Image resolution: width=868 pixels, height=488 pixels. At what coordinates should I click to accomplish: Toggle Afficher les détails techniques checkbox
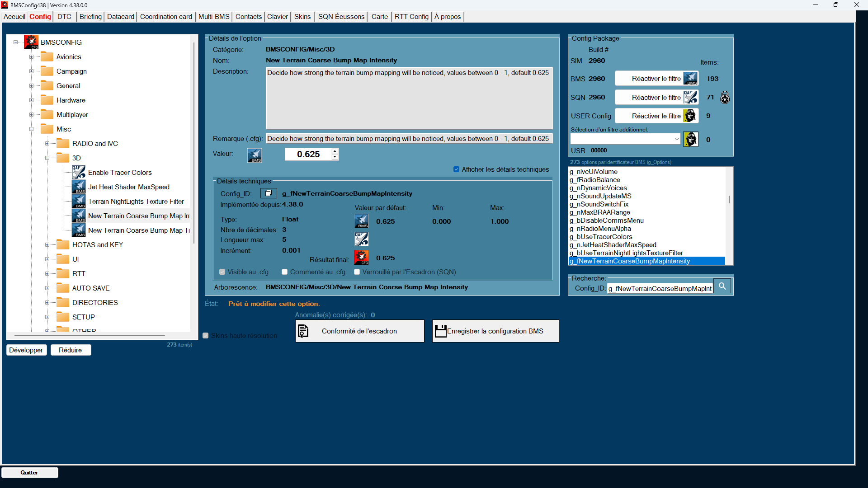tap(456, 169)
